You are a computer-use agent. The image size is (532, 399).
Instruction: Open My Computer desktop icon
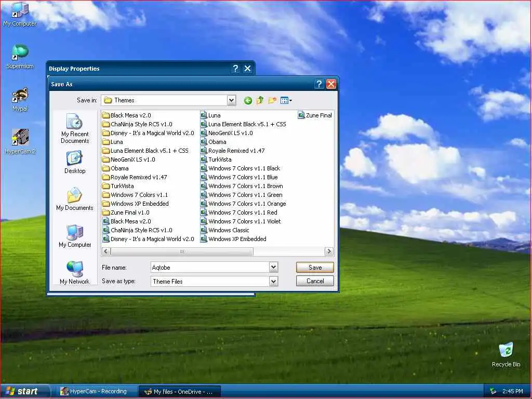20,15
